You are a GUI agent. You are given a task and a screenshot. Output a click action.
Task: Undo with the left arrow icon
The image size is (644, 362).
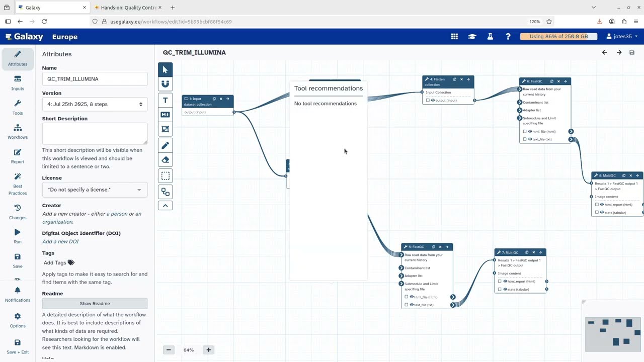coord(604,52)
